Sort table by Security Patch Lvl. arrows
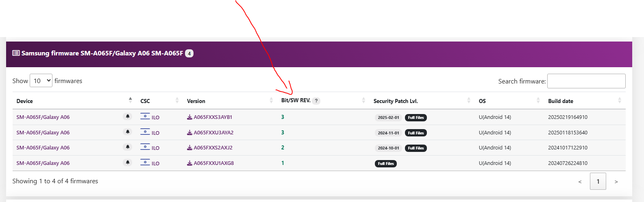644x202 pixels. click(469, 100)
